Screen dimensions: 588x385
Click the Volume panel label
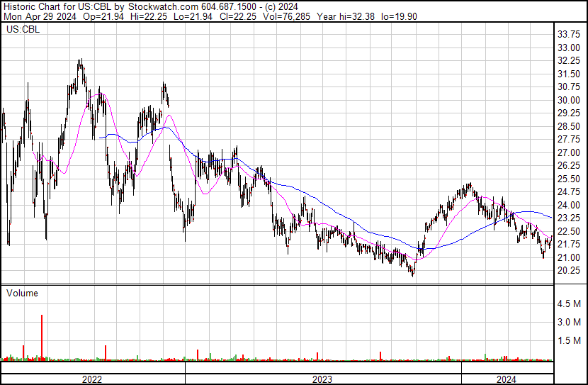(22, 293)
